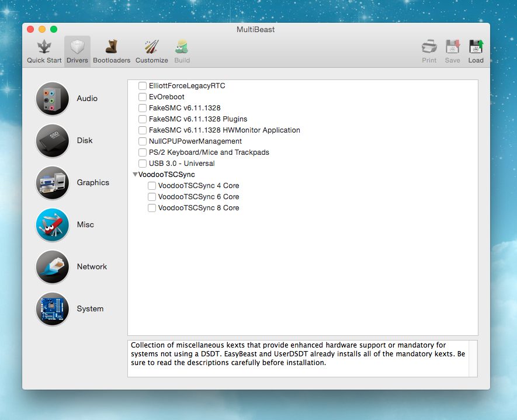This screenshot has height=420, width=517.
Task: Select the Drivers toolbar icon
Action: click(77, 47)
